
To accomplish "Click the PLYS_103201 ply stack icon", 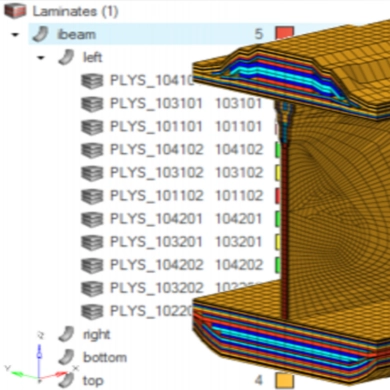I will pyautogui.click(x=92, y=242).
